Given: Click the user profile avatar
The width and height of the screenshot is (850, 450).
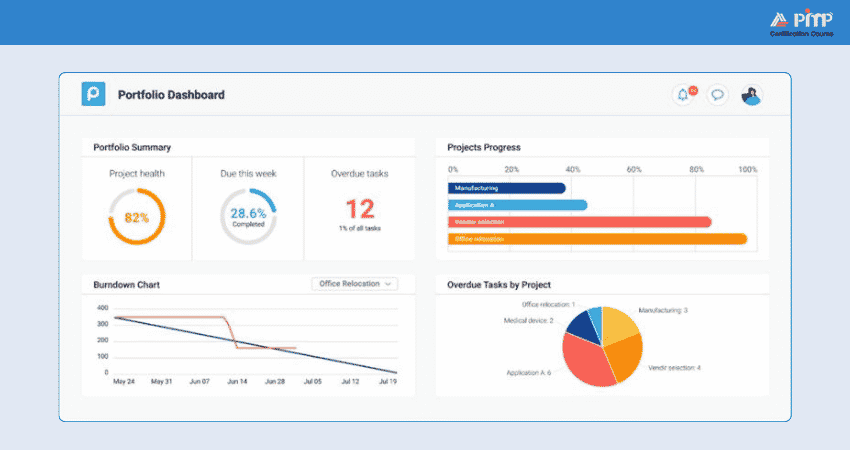Looking at the screenshot, I should 752,95.
